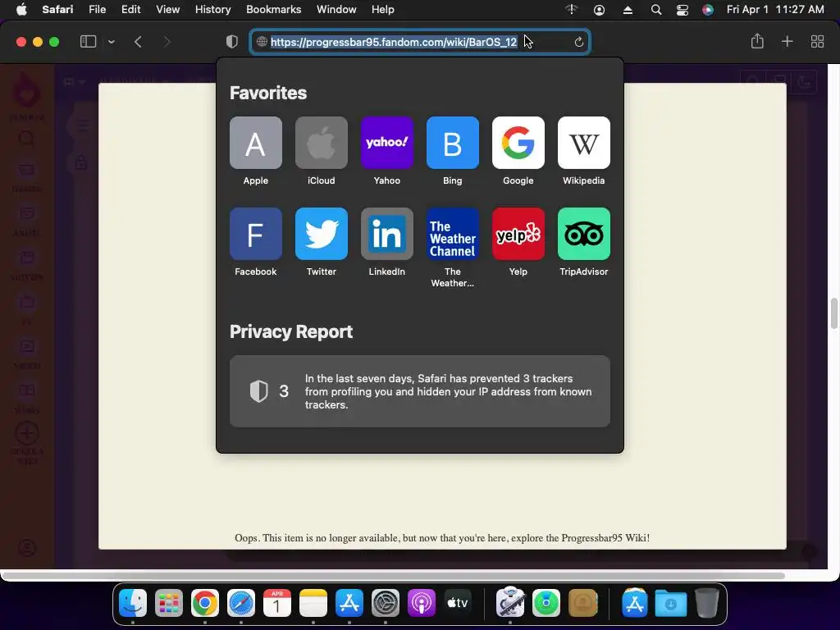Open the Trash in the Dock
The height and width of the screenshot is (630, 840).
706,603
